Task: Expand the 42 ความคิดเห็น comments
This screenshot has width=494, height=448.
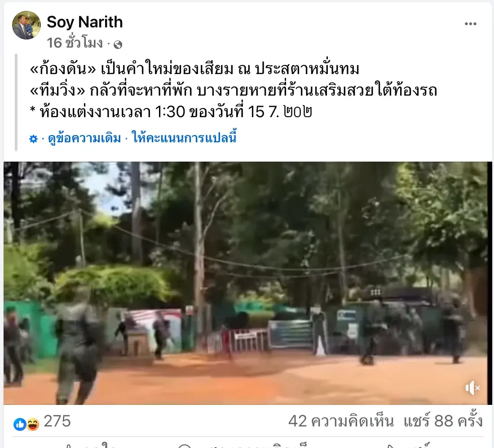Action: [341, 421]
